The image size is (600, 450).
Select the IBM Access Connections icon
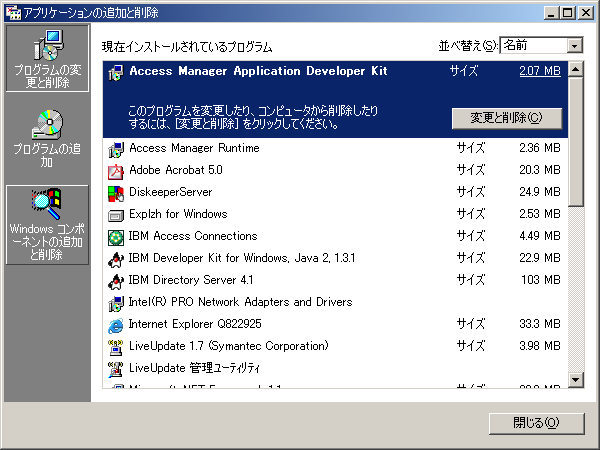tap(115, 237)
